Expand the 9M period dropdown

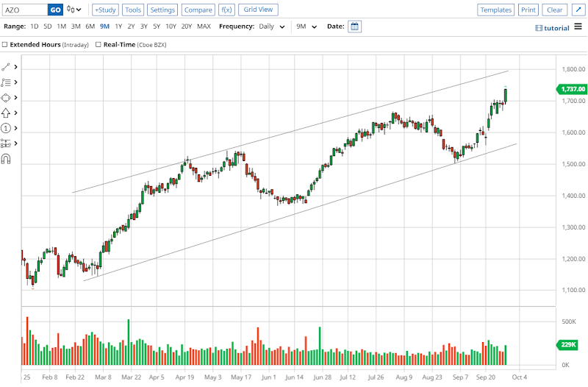click(306, 26)
